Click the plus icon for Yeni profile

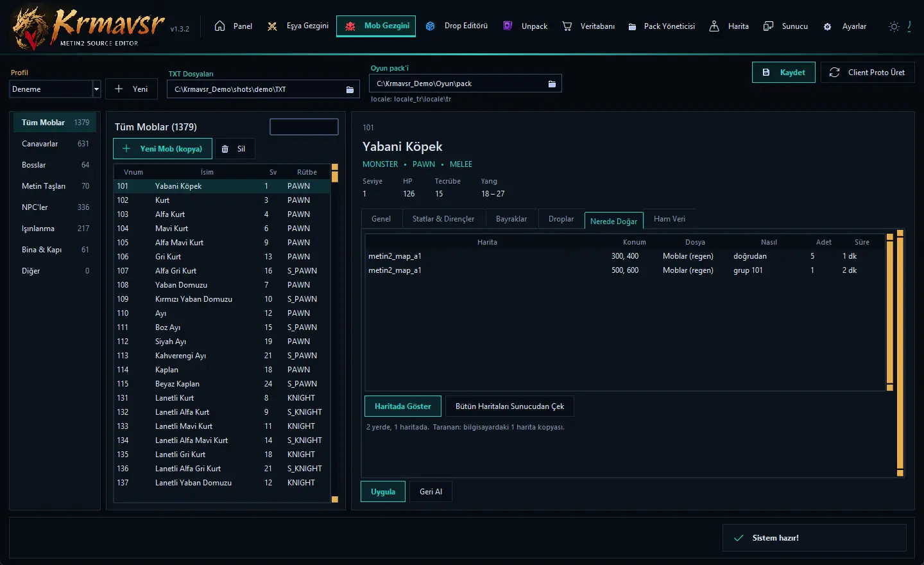[x=119, y=89]
